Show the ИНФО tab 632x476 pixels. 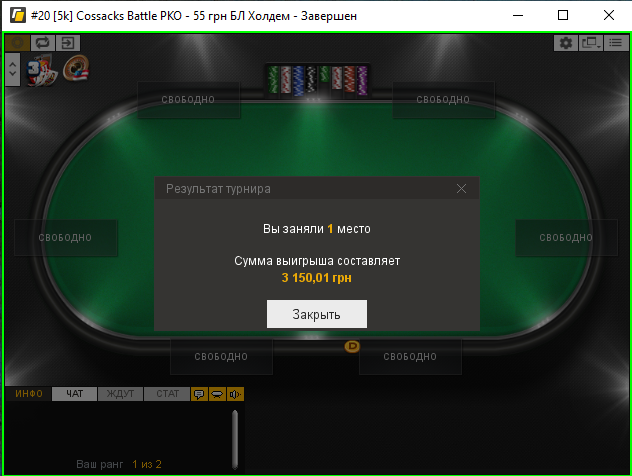(x=29, y=394)
